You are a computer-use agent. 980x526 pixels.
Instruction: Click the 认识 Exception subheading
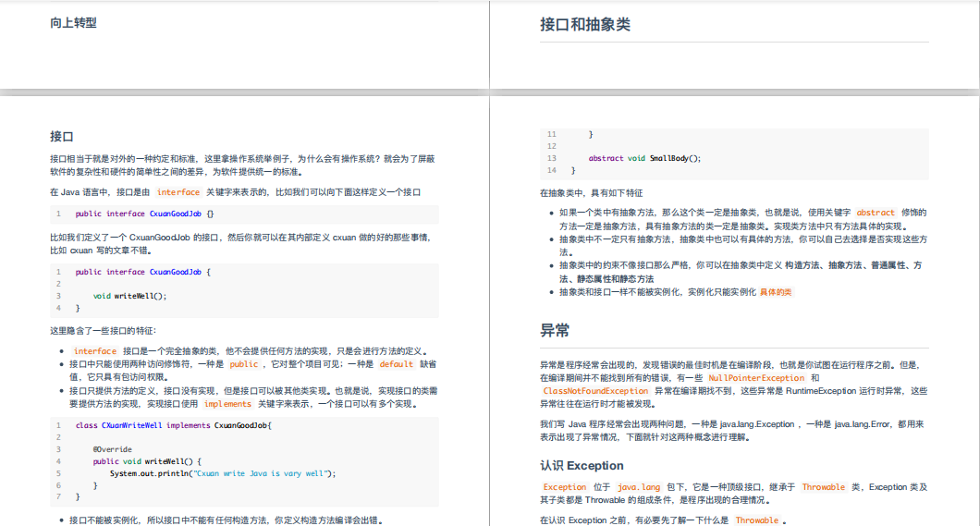pos(582,465)
